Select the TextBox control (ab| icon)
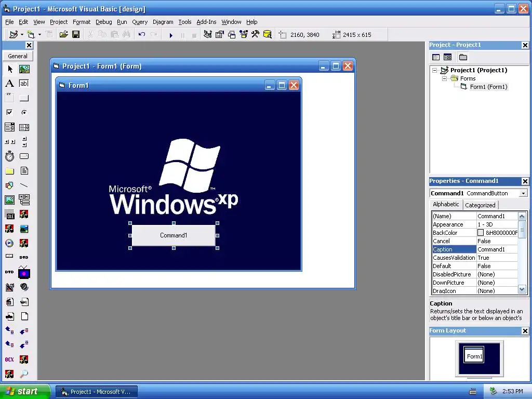The width and height of the screenshot is (532, 399). point(24,84)
